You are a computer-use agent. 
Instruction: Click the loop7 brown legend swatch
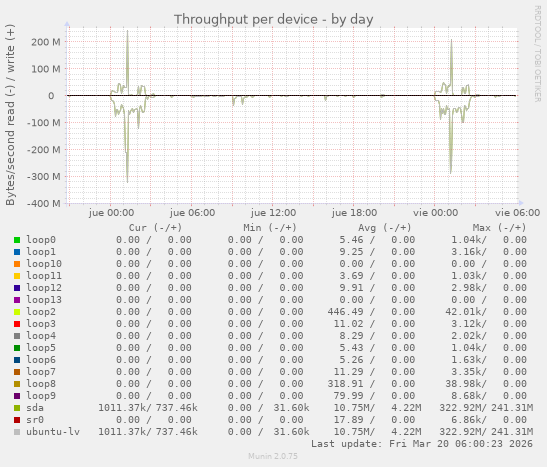pos(17,372)
